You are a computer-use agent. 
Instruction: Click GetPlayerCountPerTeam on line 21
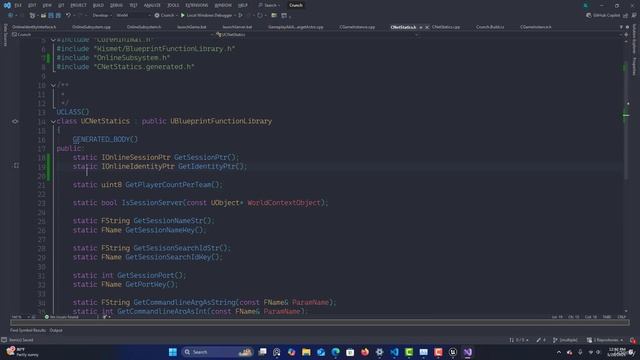[x=168, y=185]
